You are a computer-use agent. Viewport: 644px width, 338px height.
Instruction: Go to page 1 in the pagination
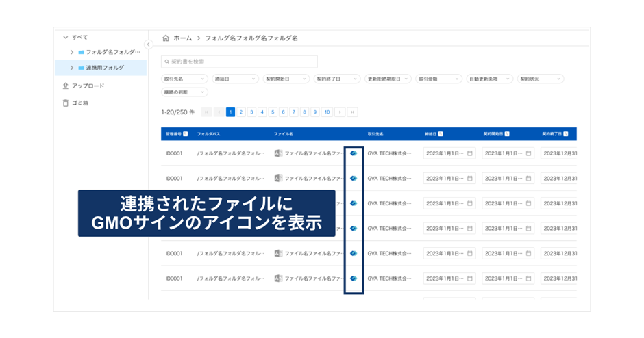click(x=230, y=112)
